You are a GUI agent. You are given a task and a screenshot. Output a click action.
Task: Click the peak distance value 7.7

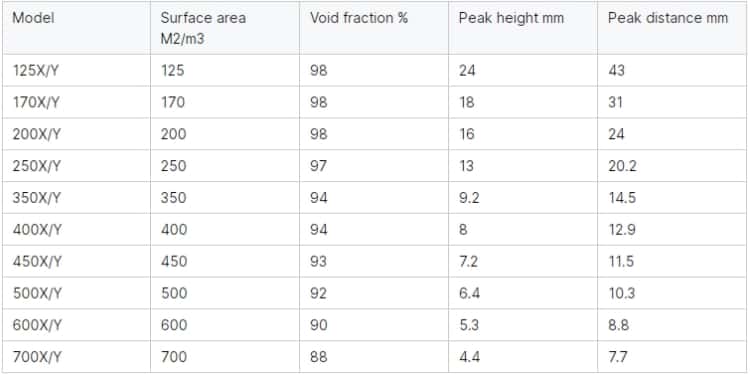618,357
